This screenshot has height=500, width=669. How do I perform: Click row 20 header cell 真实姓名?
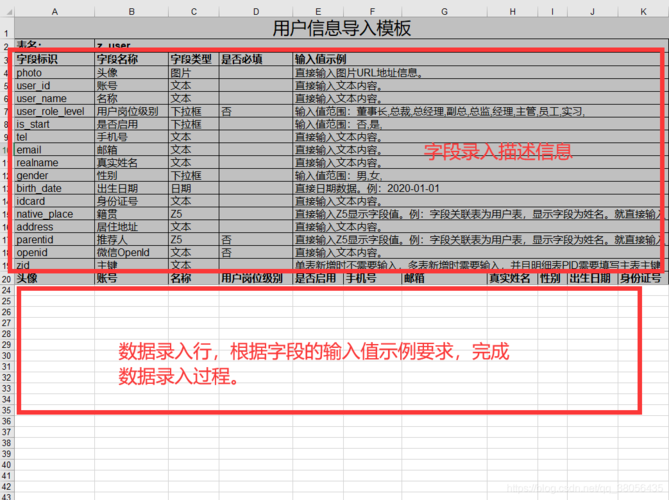[512, 278]
